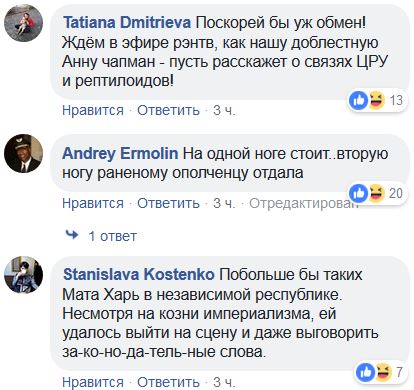Reply to Andrey's comment via 'Ответить'

[168, 203]
